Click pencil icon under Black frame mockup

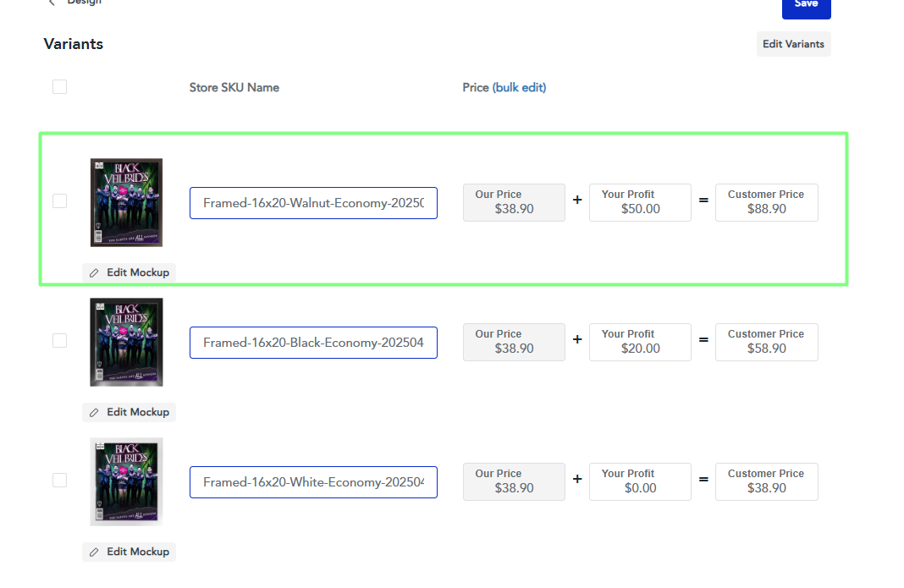click(95, 412)
